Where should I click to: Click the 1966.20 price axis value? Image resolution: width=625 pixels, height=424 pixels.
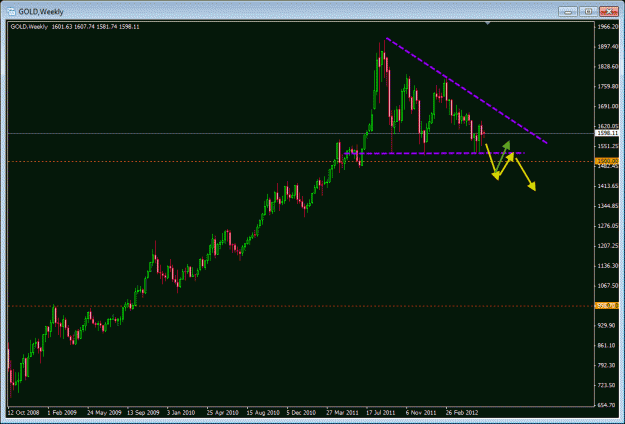608,27
